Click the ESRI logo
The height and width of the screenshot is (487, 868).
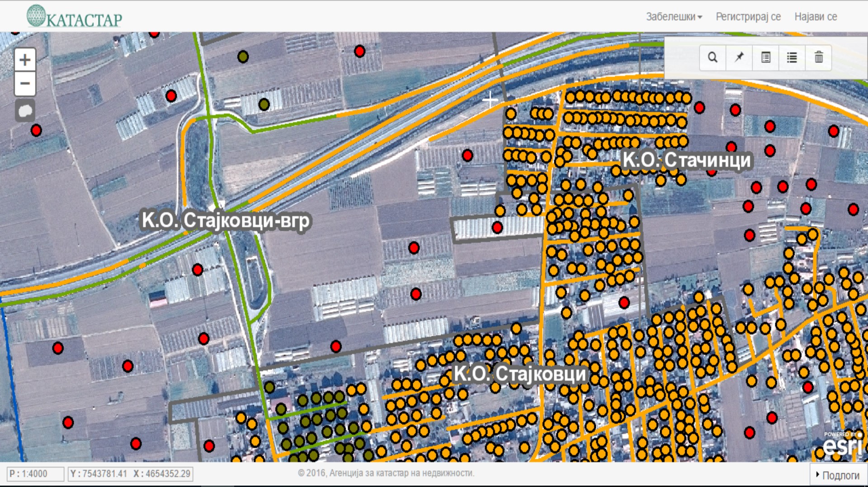[843, 444]
